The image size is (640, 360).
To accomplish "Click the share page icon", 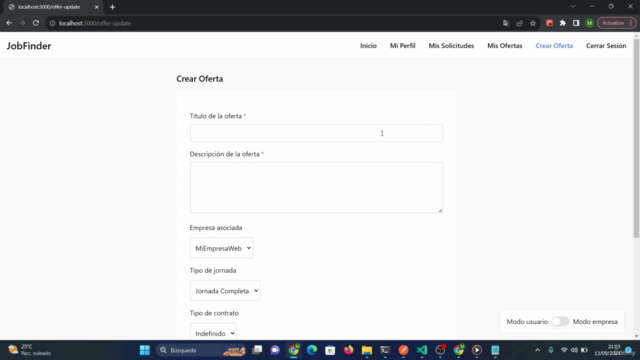I will point(520,23).
